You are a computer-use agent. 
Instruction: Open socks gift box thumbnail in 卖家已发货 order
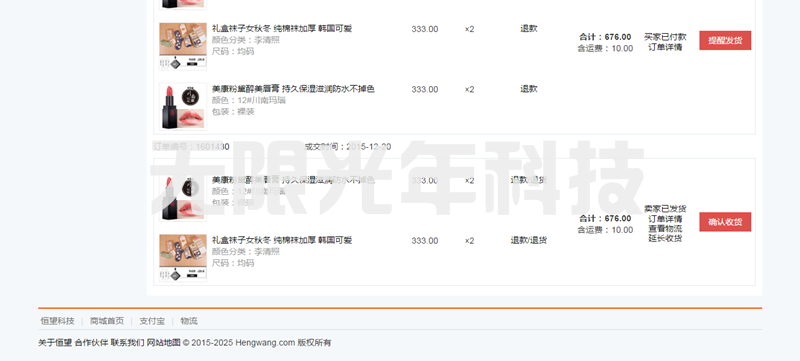(x=183, y=258)
